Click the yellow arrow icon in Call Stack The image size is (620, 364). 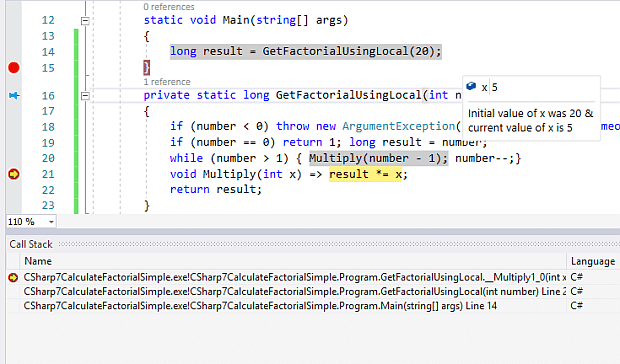click(13, 277)
